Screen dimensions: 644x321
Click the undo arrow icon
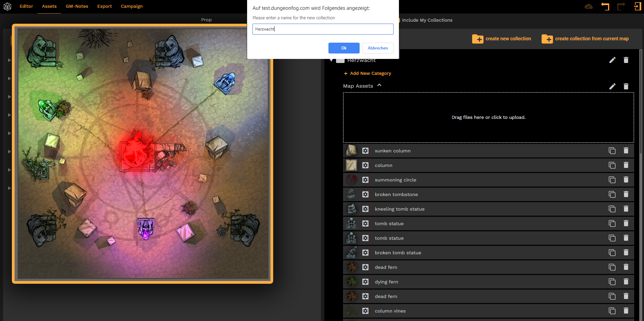[605, 6]
